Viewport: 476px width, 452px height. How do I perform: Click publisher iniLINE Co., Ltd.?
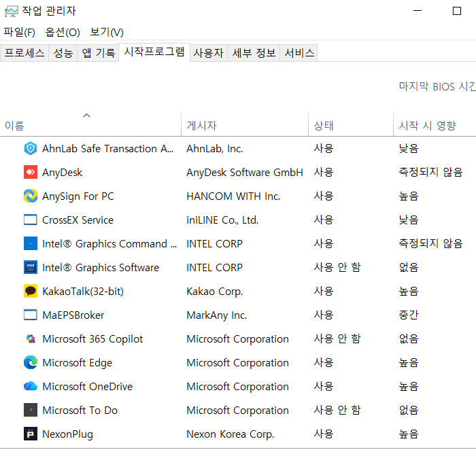tap(222, 220)
